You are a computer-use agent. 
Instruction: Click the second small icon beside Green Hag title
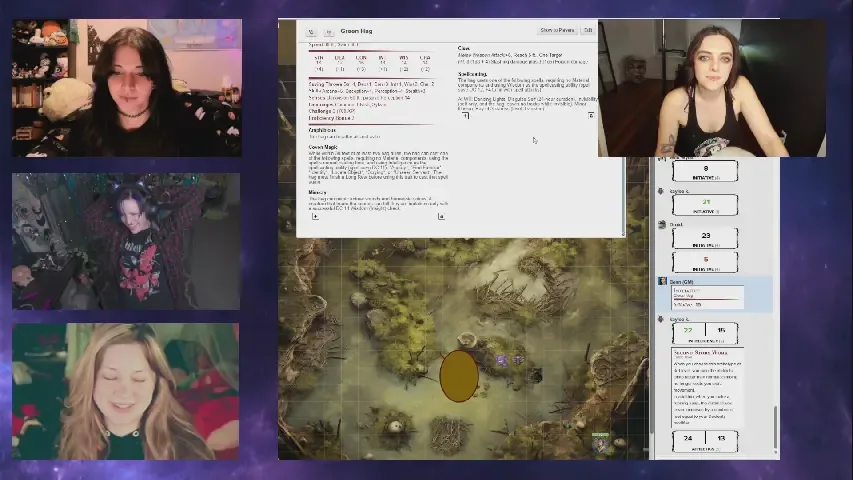(x=327, y=31)
